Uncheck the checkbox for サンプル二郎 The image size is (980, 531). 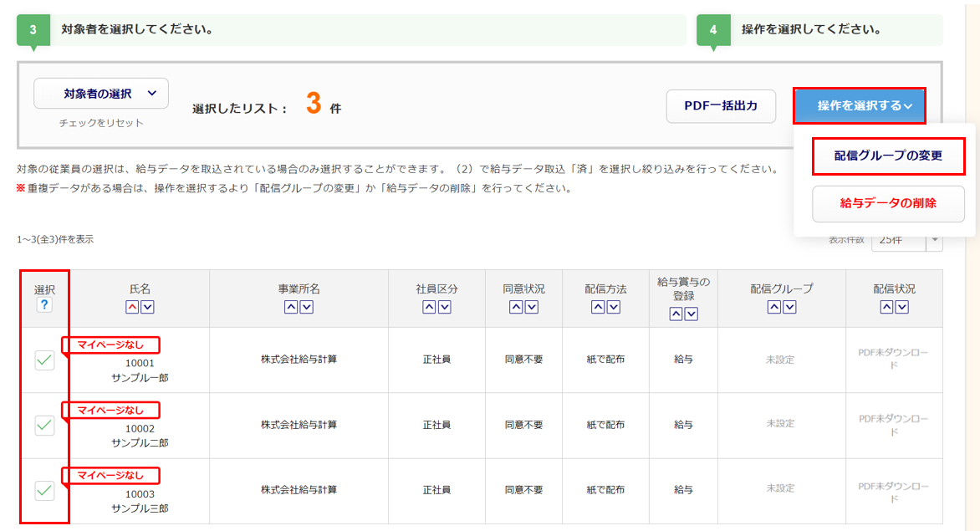pos(44,425)
